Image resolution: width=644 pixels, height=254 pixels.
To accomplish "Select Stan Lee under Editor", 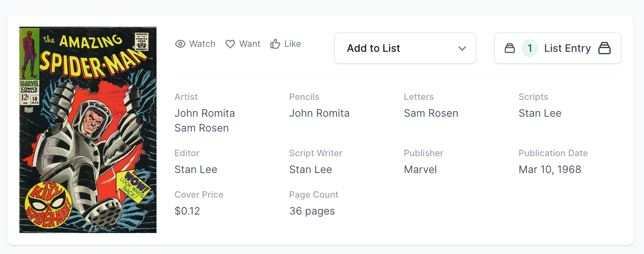I will (196, 170).
